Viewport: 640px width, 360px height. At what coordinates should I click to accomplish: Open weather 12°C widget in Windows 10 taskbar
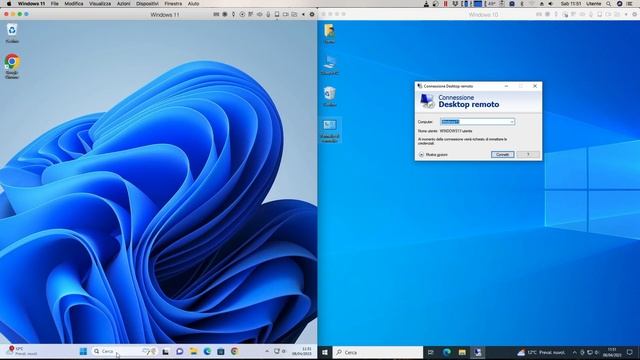coord(541,352)
